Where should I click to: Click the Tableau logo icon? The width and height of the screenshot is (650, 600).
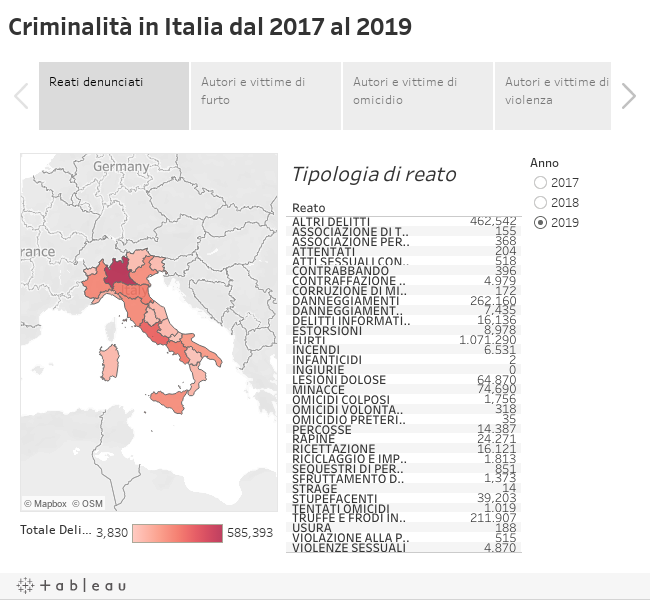point(71,585)
